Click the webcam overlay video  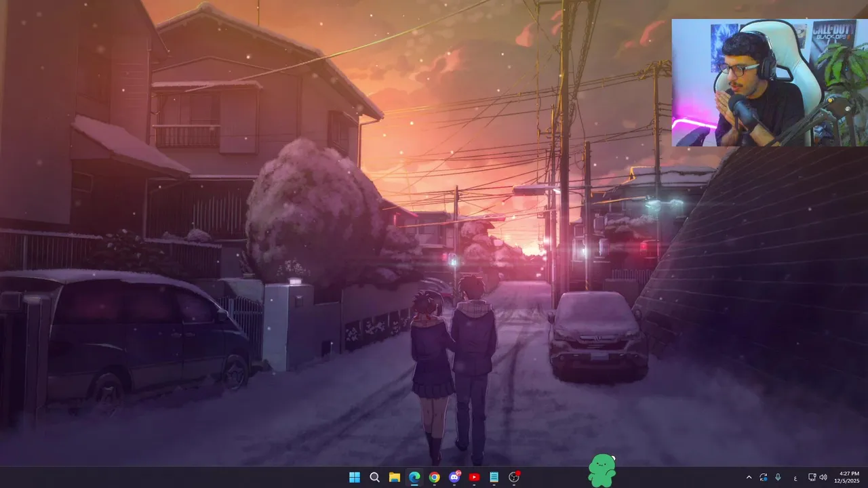(770, 83)
